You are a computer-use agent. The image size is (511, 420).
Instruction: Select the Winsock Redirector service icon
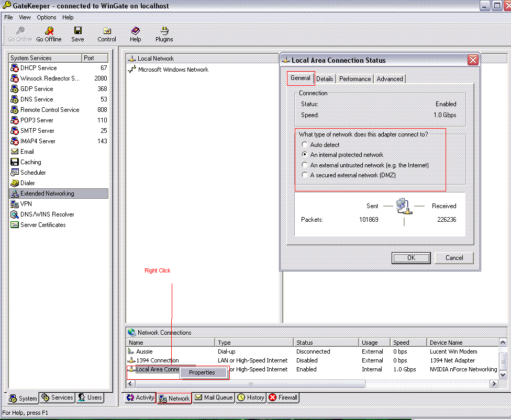point(14,78)
